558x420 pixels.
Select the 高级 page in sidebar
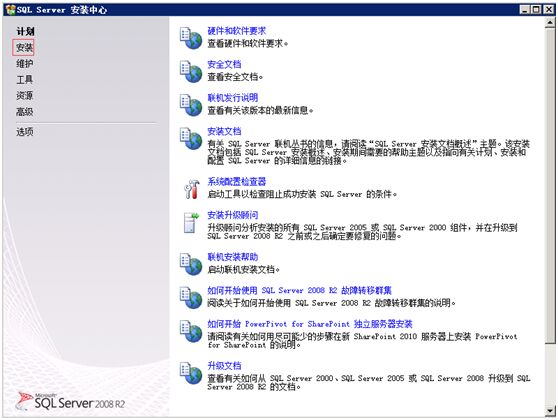25,112
